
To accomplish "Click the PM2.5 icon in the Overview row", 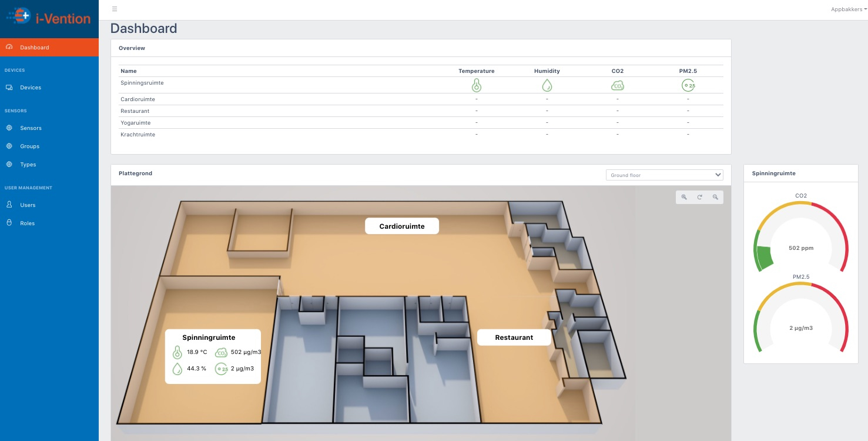I will [x=688, y=85].
